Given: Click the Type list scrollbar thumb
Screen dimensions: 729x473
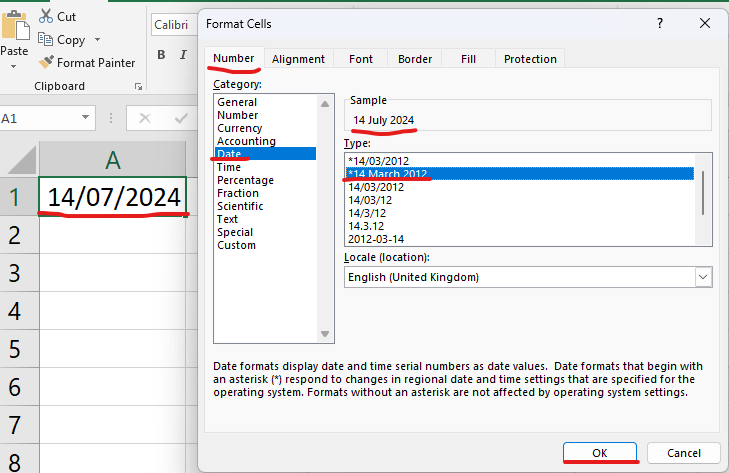Looking at the screenshot, I should click(x=702, y=193).
